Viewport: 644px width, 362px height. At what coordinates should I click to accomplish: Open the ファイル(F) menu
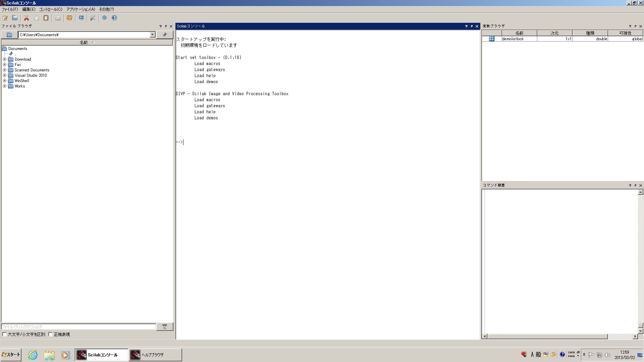[x=10, y=9]
